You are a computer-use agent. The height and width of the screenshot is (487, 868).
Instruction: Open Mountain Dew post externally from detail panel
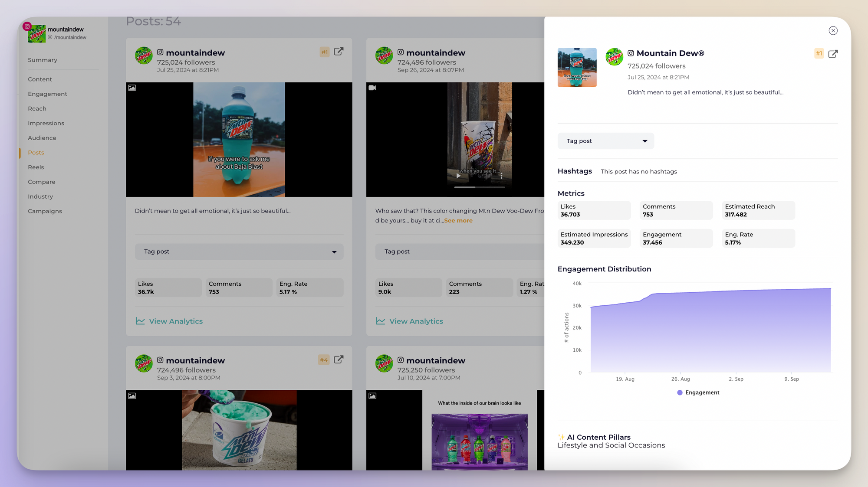click(833, 54)
